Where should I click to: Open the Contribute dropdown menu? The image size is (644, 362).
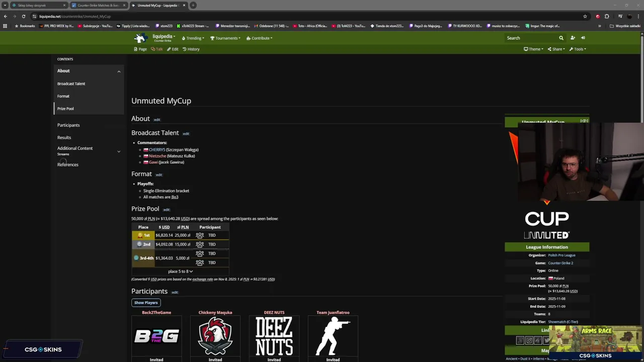click(260, 38)
